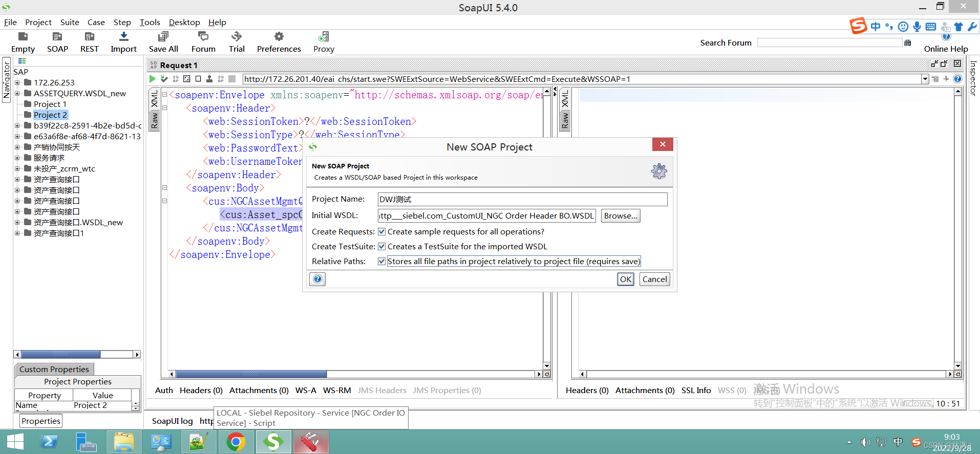Click the response pane vertical scrollbar down arrow
Screen dimensions: 980x454
click(x=958, y=366)
